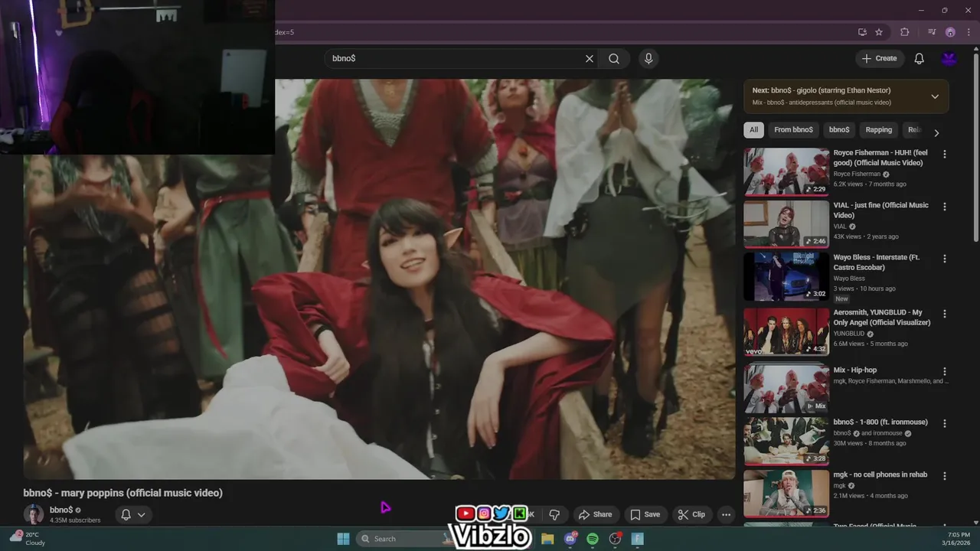
Task: Dislike the mary poppins video
Action: tap(554, 514)
